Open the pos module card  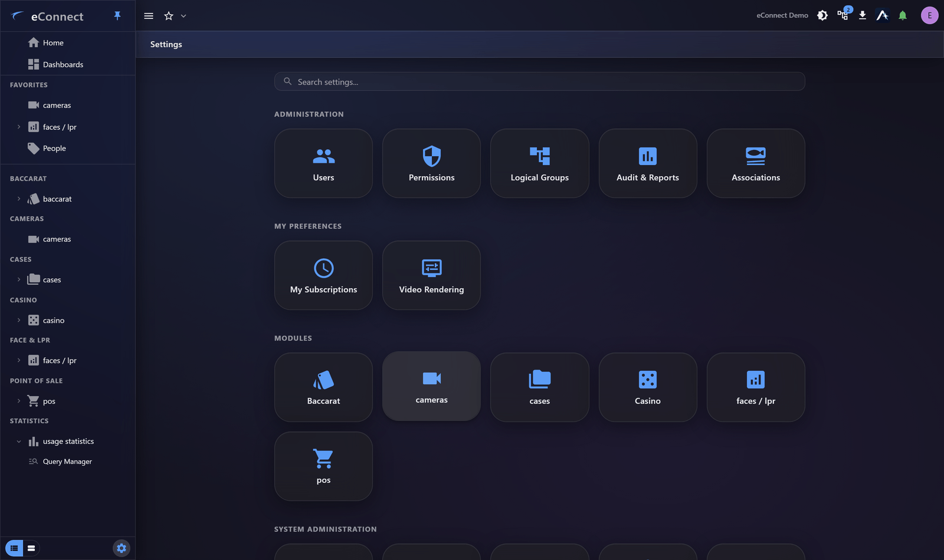click(323, 466)
